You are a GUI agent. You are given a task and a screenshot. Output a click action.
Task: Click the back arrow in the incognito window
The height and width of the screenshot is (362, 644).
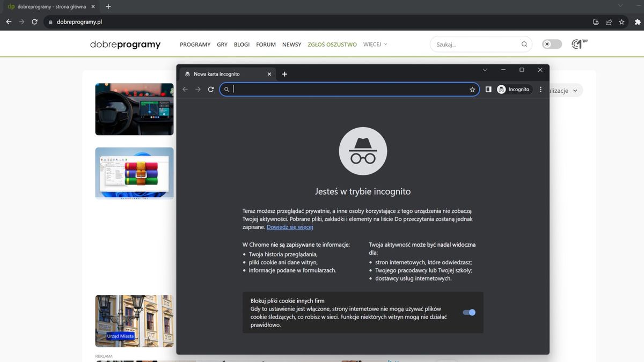tap(185, 89)
